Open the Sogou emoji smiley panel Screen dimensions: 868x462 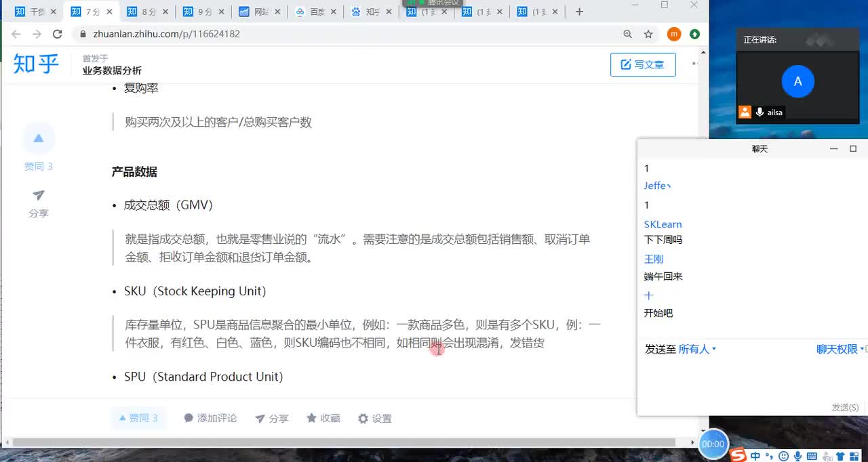[784, 456]
